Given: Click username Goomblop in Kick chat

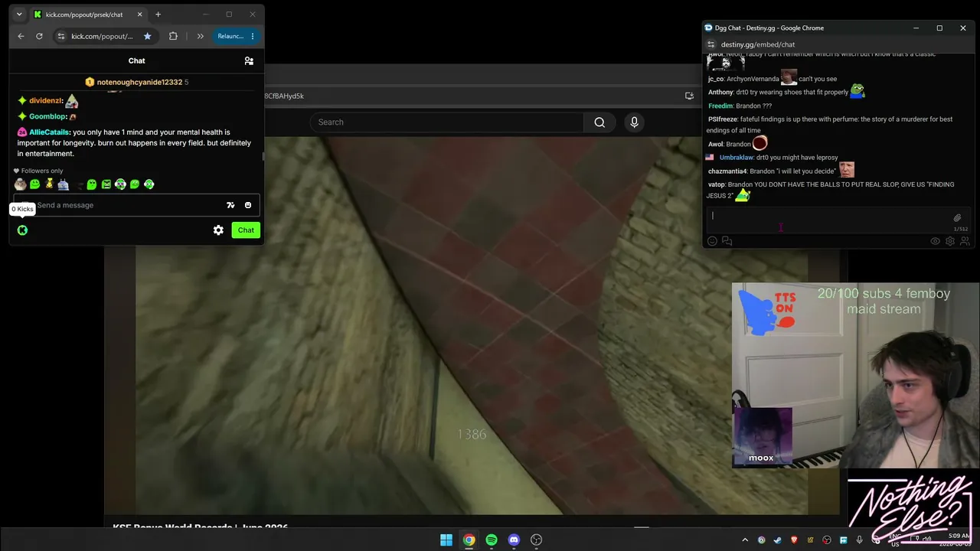Looking at the screenshot, I should point(47,116).
